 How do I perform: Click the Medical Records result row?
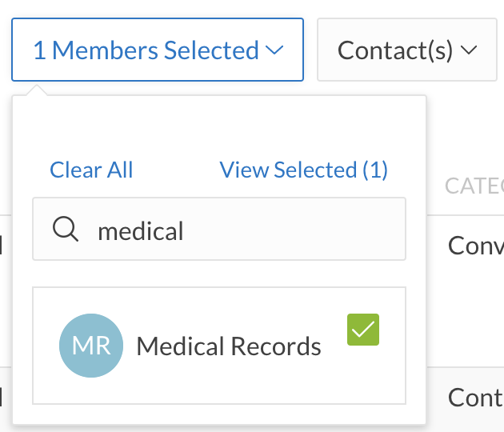point(219,346)
